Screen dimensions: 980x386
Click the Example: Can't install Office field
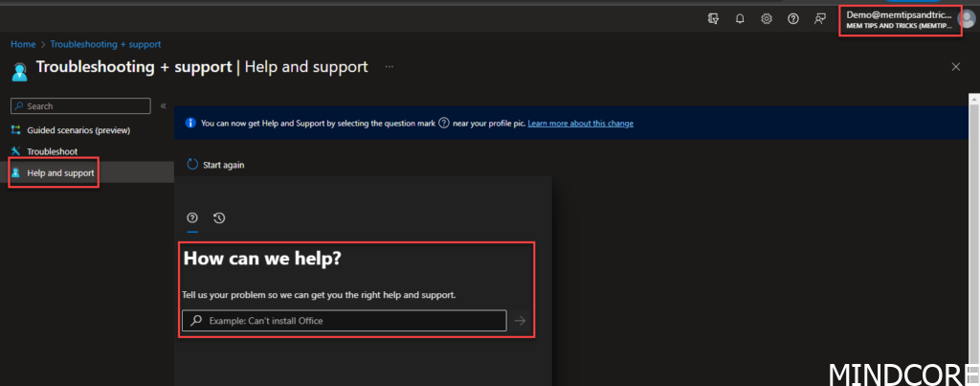click(x=345, y=320)
